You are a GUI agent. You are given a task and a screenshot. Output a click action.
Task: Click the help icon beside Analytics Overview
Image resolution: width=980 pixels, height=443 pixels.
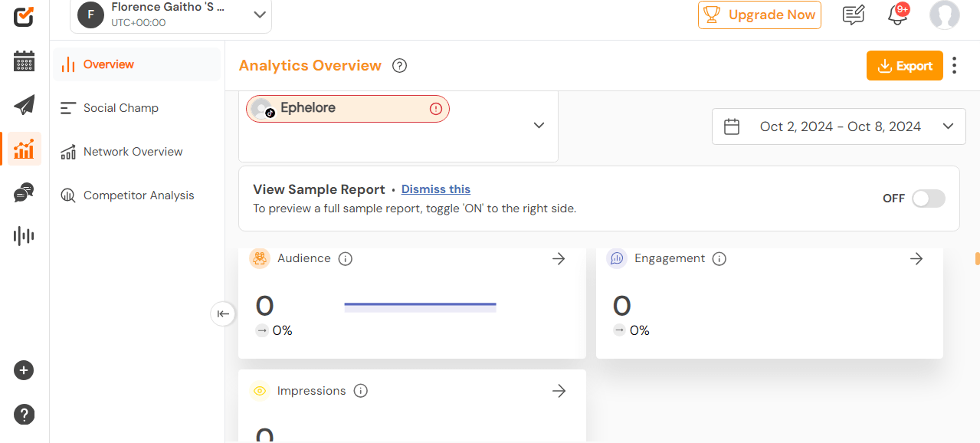(x=399, y=66)
